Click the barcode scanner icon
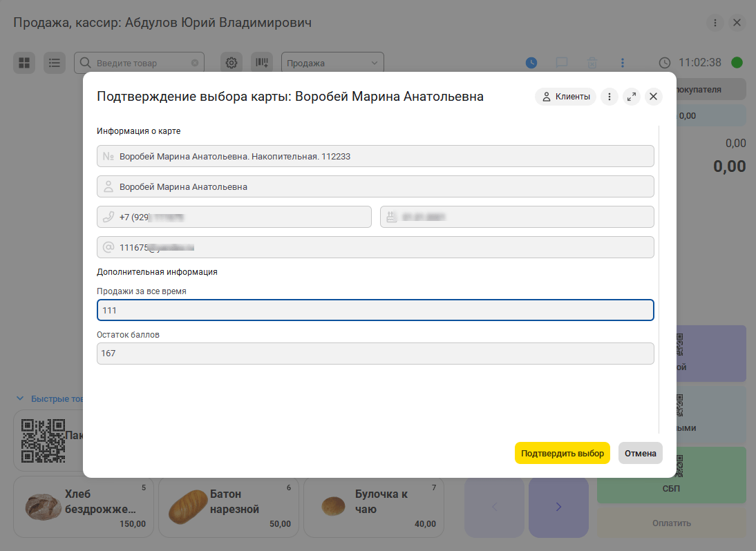Screen dimensions: 756x551 pos(262,63)
